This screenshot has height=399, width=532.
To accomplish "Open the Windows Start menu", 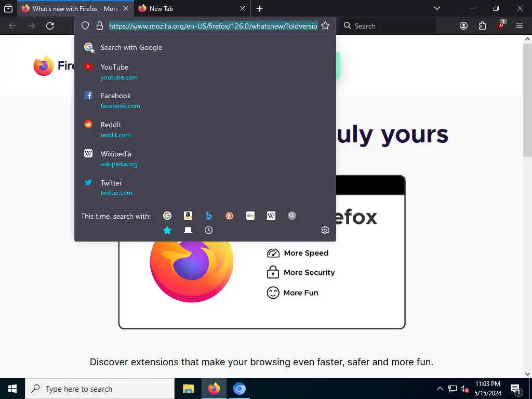I will [x=12, y=389].
